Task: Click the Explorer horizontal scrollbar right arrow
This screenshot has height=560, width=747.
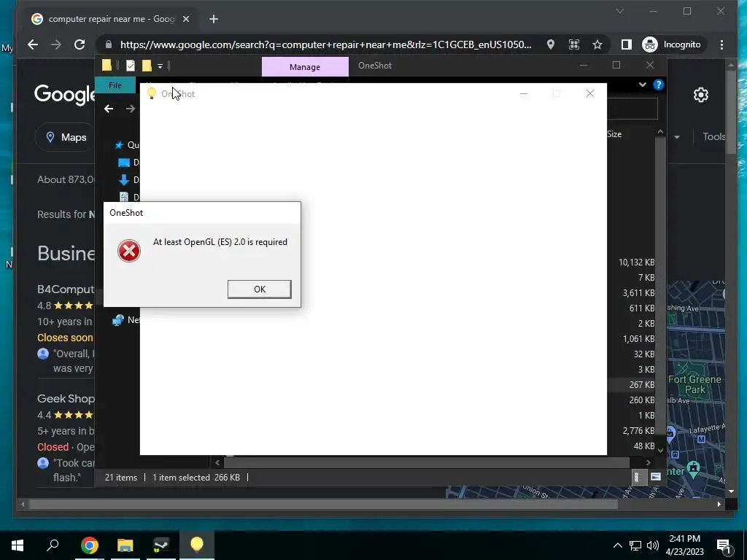Action: point(648,462)
